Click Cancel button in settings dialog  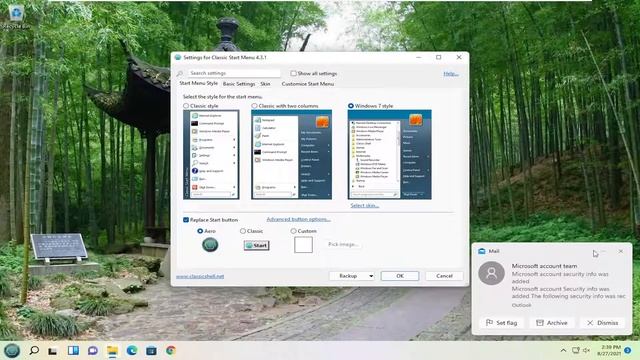click(444, 276)
